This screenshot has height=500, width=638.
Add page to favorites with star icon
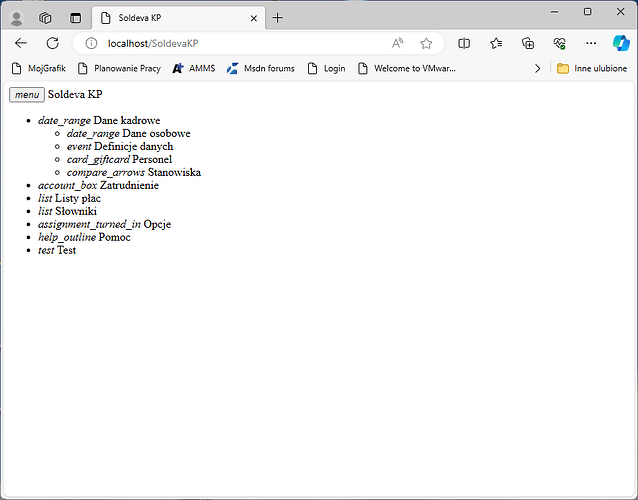click(426, 43)
